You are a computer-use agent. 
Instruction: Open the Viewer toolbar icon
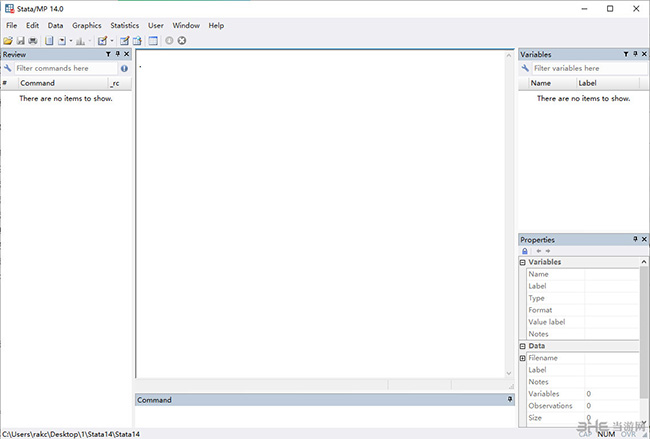click(62, 41)
